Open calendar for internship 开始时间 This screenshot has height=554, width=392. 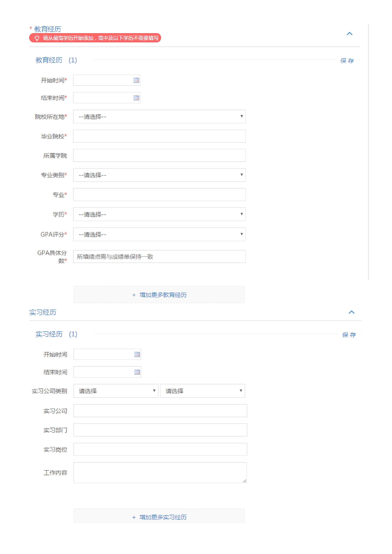[x=137, y=354]
